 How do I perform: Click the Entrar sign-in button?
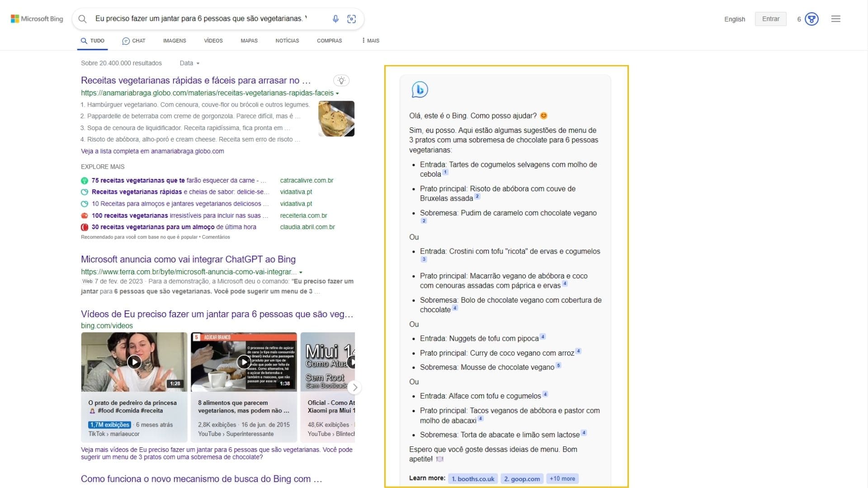pyautogui.click(x=770, y=19)
